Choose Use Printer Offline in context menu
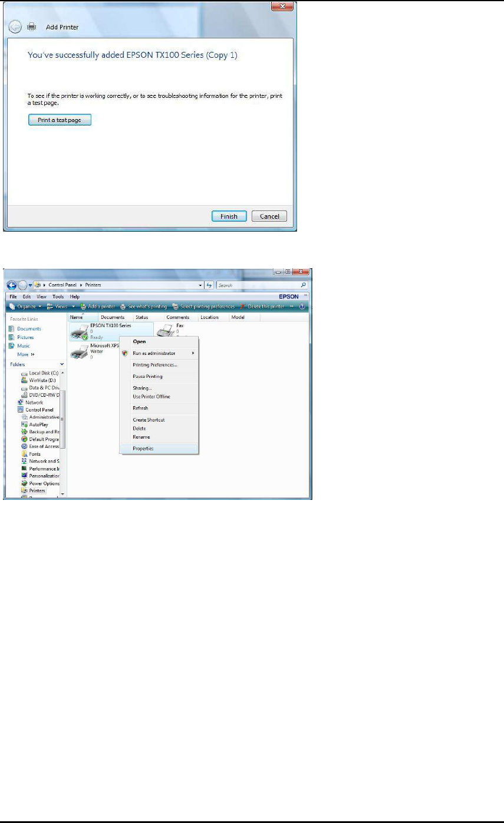This screenshot has width=504, height=823. 159,396
